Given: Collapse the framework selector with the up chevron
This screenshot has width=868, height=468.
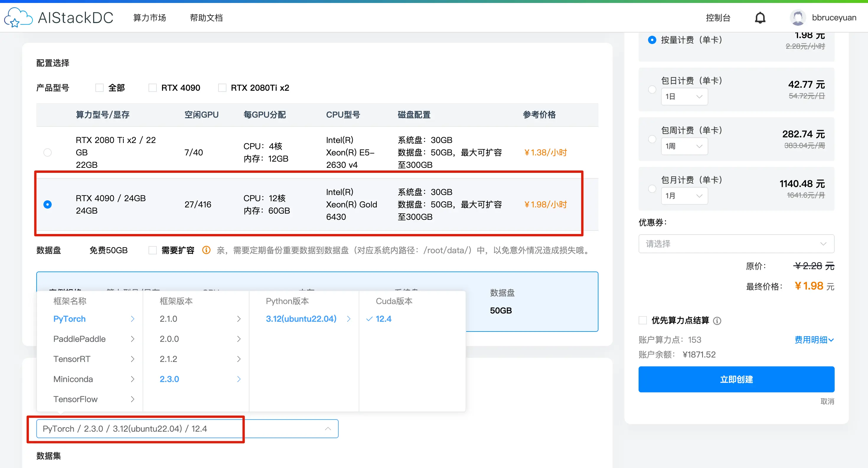Looking at the screenshot, I should [327, 428].
